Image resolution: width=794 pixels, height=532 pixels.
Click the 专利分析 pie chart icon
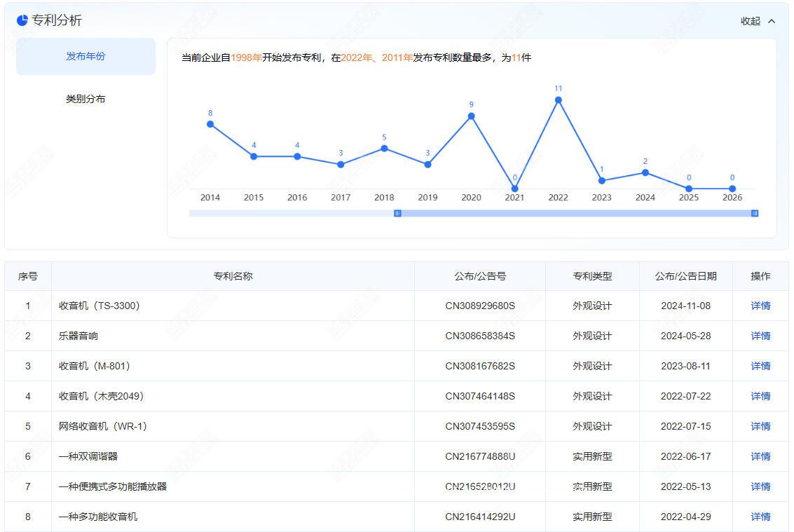click(x=22, y=20)
